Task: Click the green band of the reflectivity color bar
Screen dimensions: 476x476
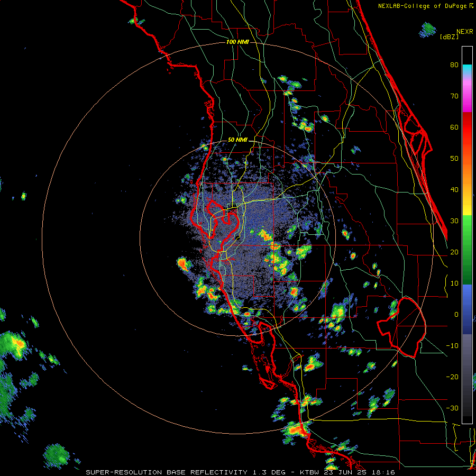Action: tap(467, 250)
